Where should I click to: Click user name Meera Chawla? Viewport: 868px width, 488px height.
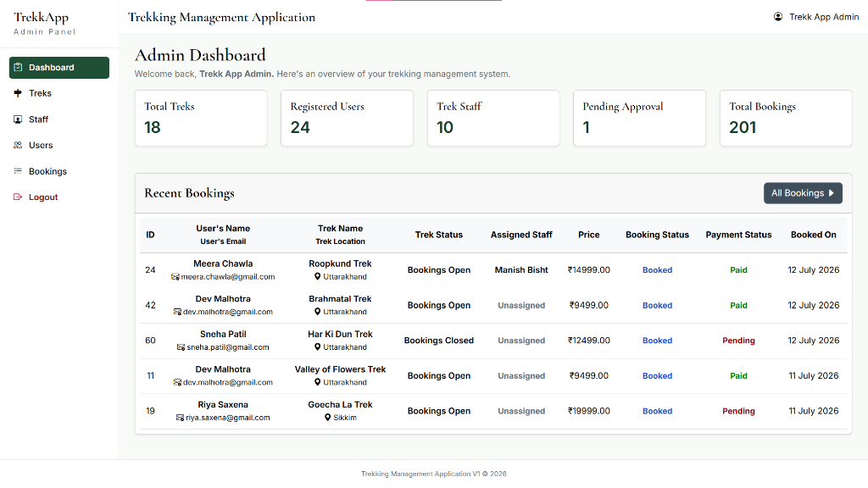[x=223, y=264]
